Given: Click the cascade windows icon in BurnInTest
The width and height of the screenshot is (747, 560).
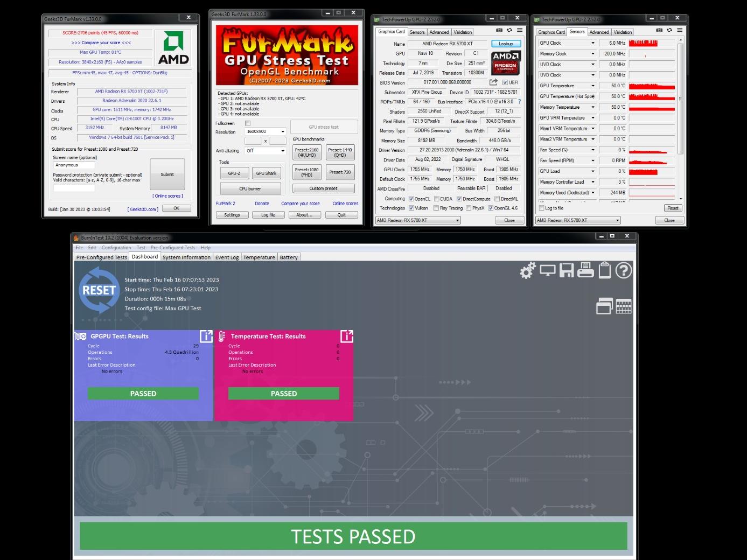Looking at the screenshot, I should click(x=604, y=306).
